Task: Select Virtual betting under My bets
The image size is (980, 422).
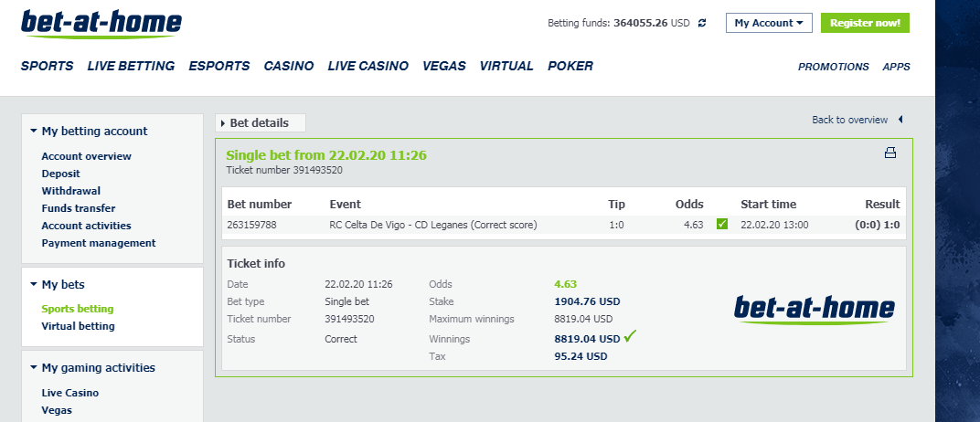Action: 78,326
